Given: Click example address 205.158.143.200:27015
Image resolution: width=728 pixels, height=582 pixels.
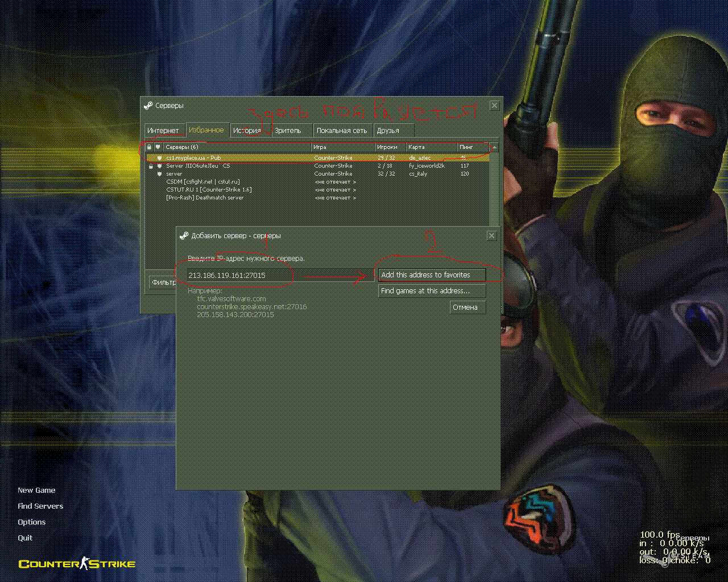Looking at the screenshot, I should [235, 315].
